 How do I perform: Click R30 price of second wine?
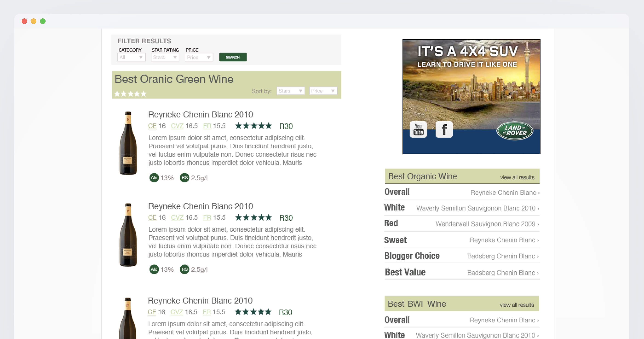click(286, 218)
